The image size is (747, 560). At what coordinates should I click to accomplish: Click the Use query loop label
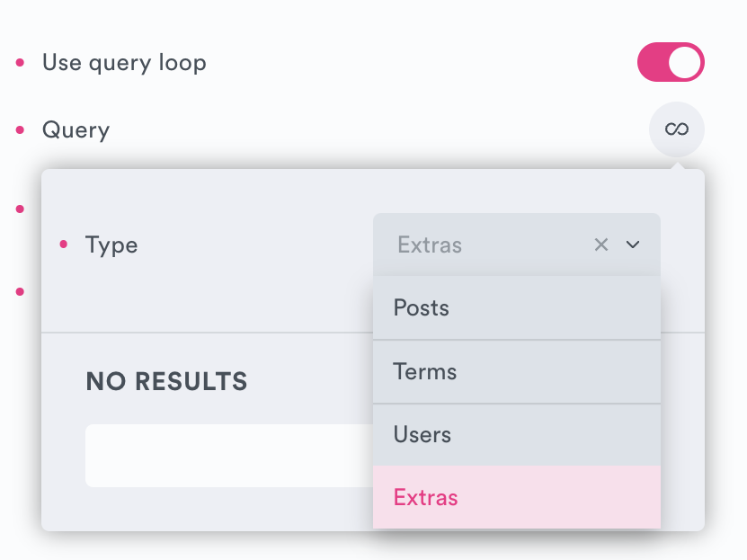pos(124,63)
